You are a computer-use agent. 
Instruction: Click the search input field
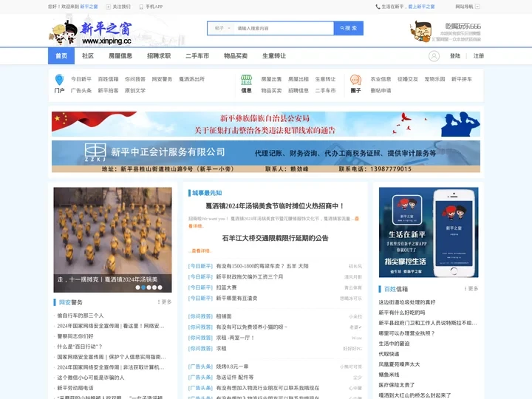coord(284,28)
